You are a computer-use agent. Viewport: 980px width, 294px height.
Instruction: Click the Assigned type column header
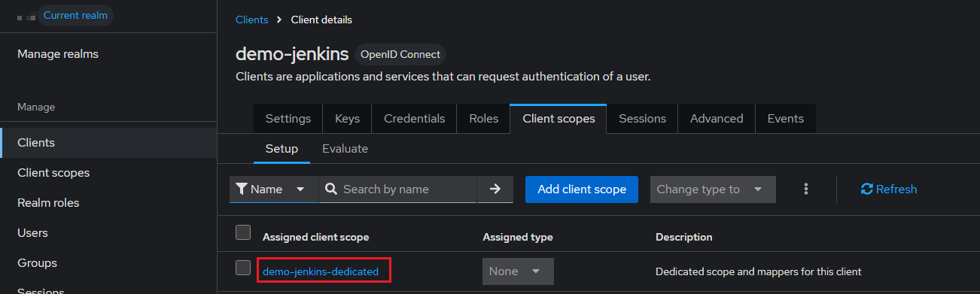518,237
